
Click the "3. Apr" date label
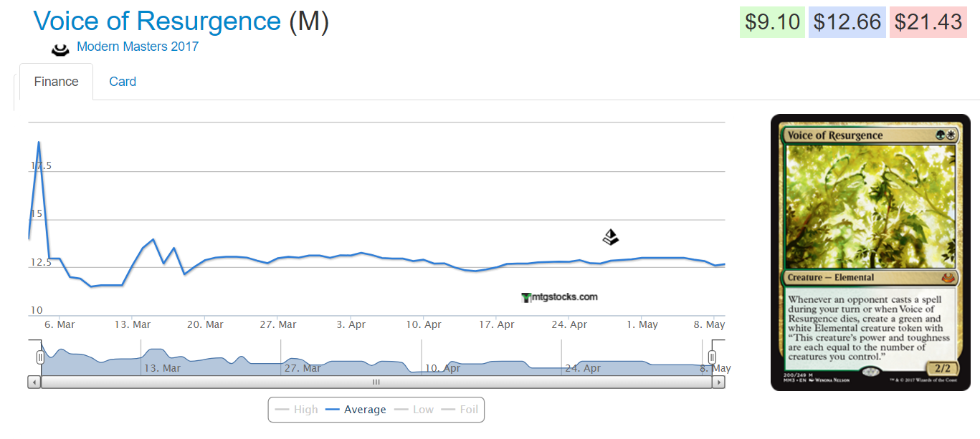[x=351, y=324]
